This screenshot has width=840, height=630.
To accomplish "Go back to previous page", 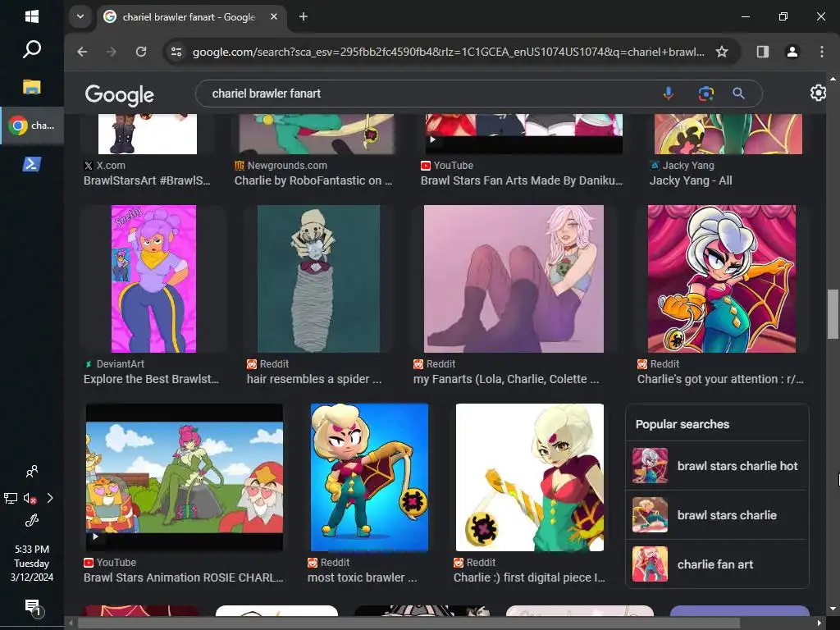I will [x=82, y=52].
